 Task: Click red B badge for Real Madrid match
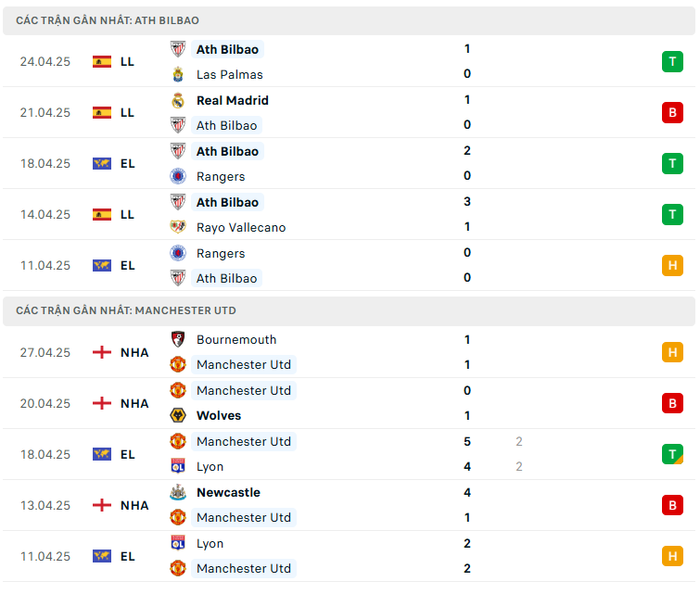671,112
